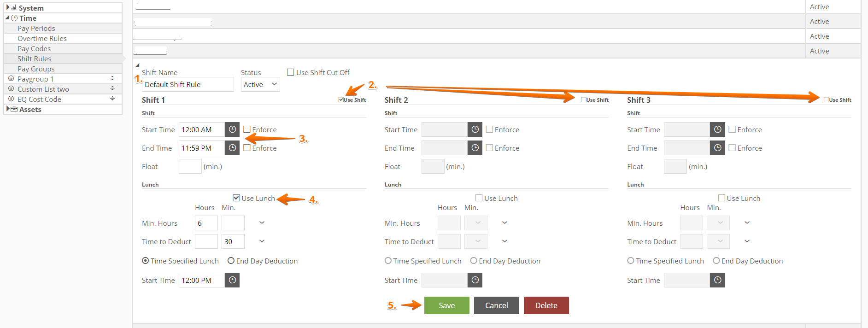Open the Shift 1 Start Time clock picker
The height and width of the screenshot is (328, 868).
click(x=232, y=129)
